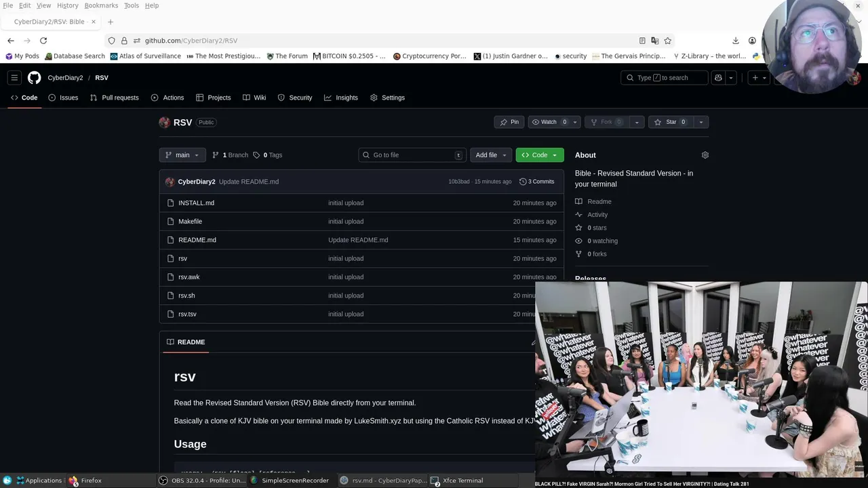The image size is (868, 488).
Task: Reload the page in Firefox
Action: pos(43,41)
